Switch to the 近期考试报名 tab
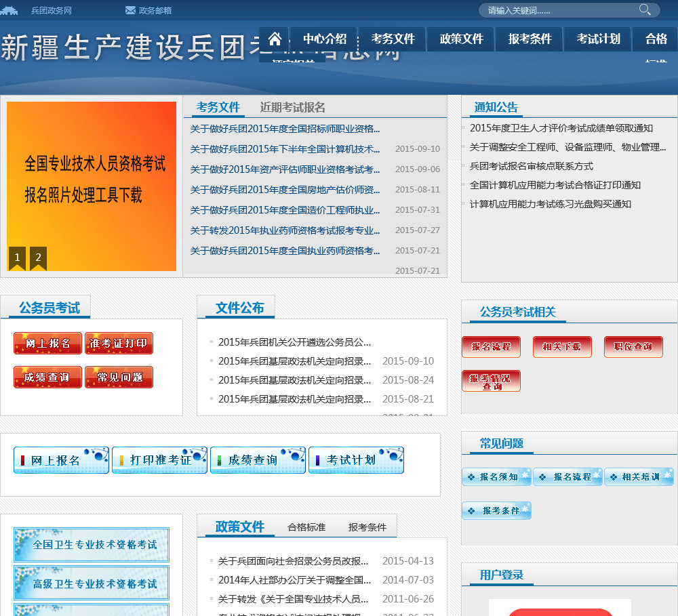 pos(293,107)
